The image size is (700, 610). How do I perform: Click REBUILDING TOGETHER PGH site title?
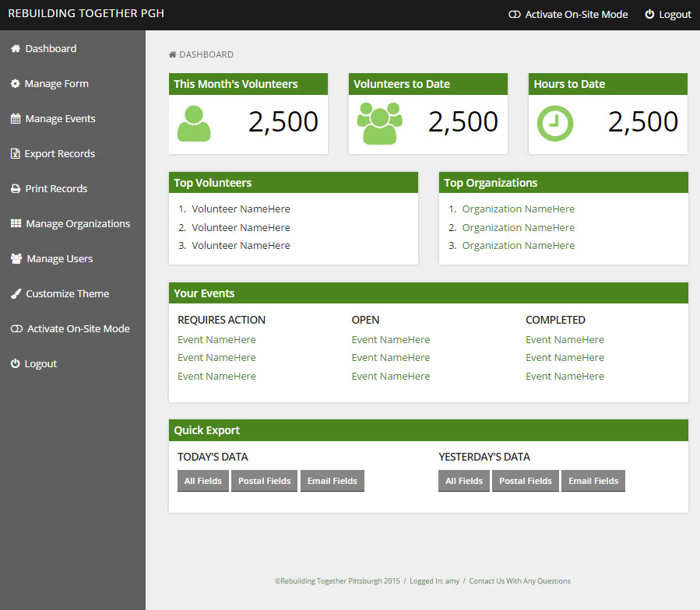[86, 13]
